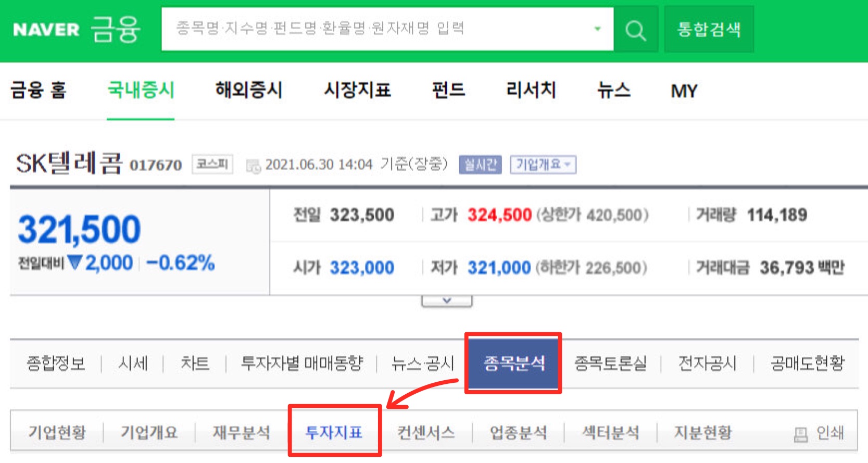Switch to the 투자자별 매매동향 tab
The height and width of the screenshot is (463, 868).
coord(301,363)
